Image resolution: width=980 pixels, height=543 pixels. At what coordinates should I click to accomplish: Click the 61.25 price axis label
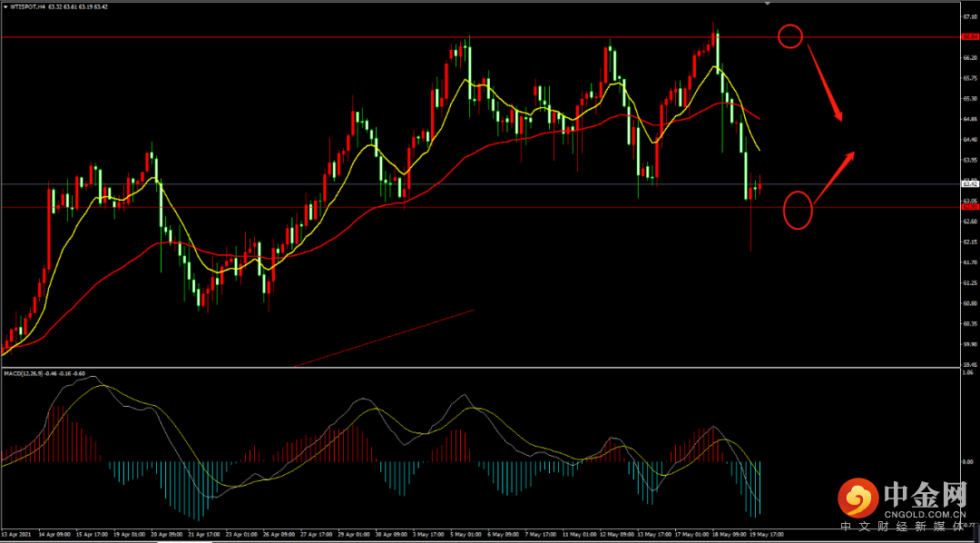coord(970,282)
